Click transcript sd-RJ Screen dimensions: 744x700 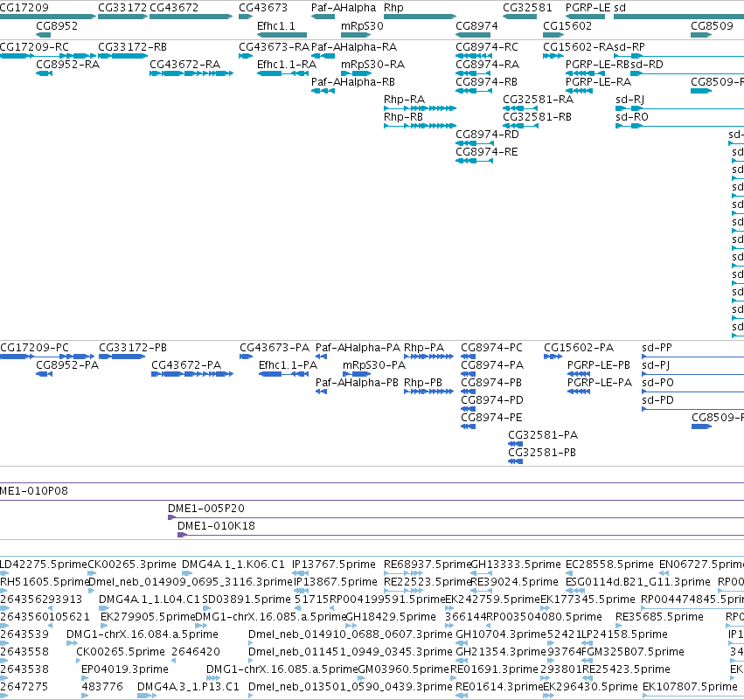(x=629, y=100)
